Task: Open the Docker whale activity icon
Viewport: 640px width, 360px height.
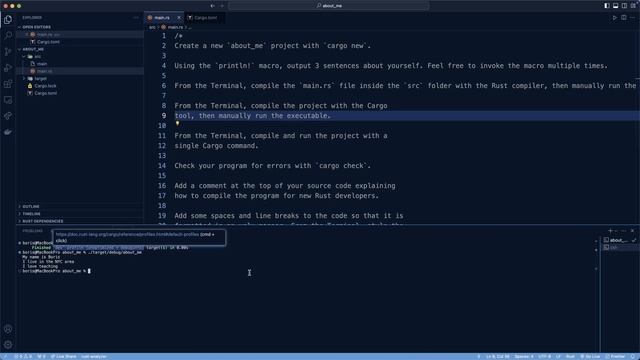Action: [x=8, y=132]
